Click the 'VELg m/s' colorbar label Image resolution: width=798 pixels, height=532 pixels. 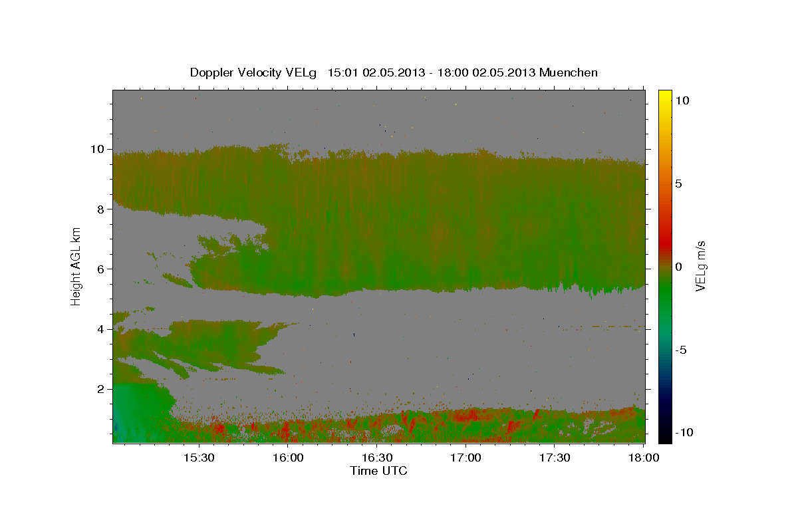click(x=702, y=267)
